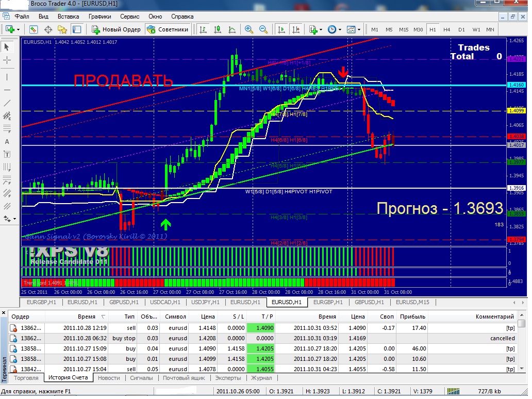Open the Торговля terminal tab
The height and width of the screenshot is (399, 532).
pyautogui.click(x=26, y=378)
